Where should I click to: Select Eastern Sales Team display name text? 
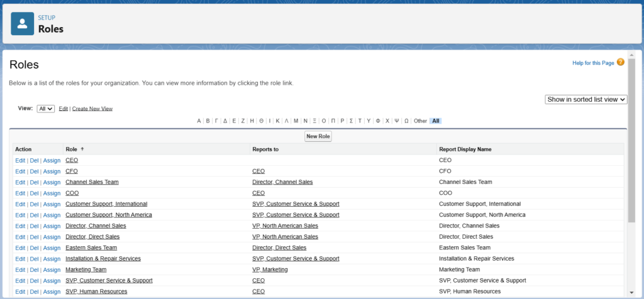[x=465, y=247]
